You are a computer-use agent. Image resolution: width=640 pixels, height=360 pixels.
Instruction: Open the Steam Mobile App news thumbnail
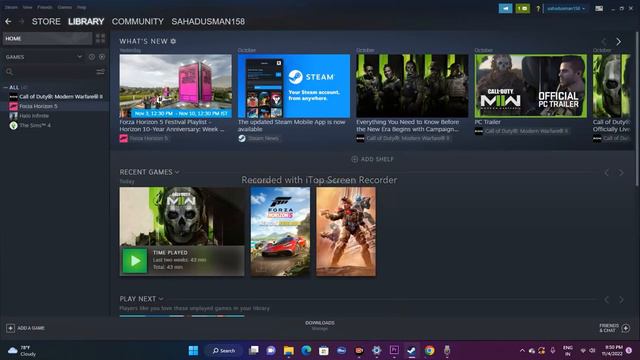coord(294,86)
